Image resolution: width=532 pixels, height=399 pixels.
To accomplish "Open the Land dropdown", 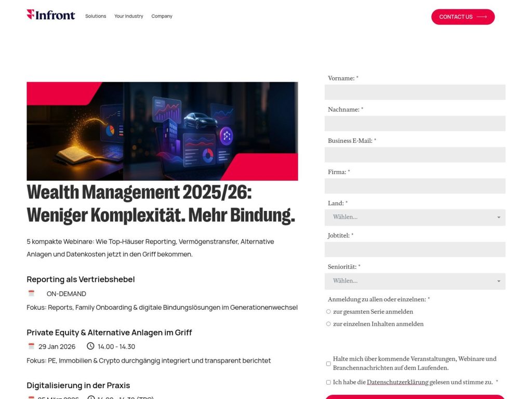I will pyautogui.click(x=415, y=217).
